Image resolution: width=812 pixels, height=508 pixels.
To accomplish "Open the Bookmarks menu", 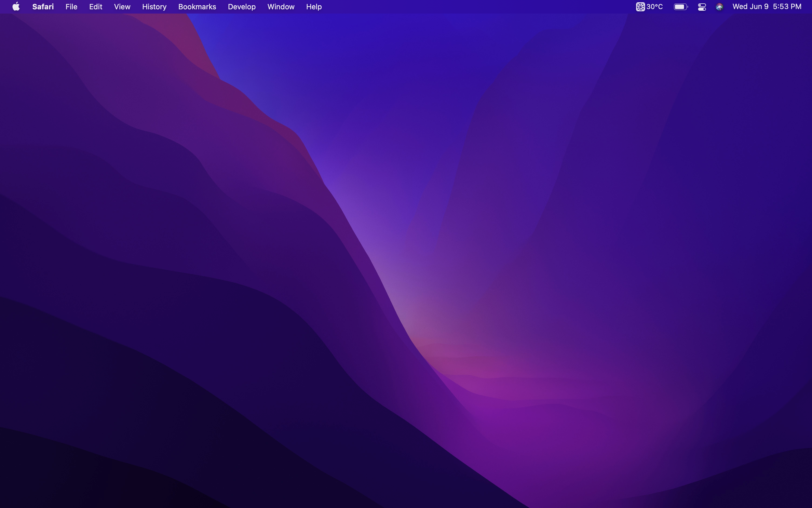I will [197, 7].
